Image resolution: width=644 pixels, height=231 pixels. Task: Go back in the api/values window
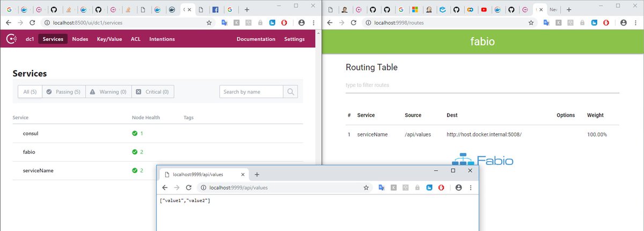tap(164, 187)
